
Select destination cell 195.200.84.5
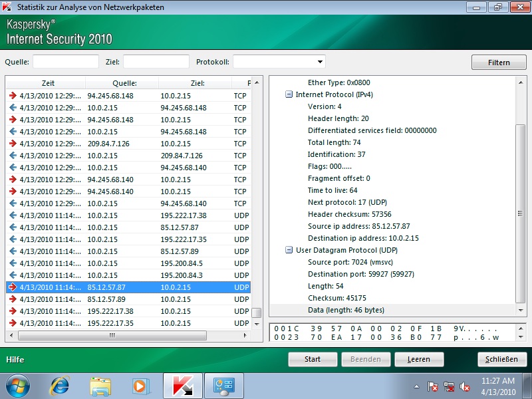(182, 263)
